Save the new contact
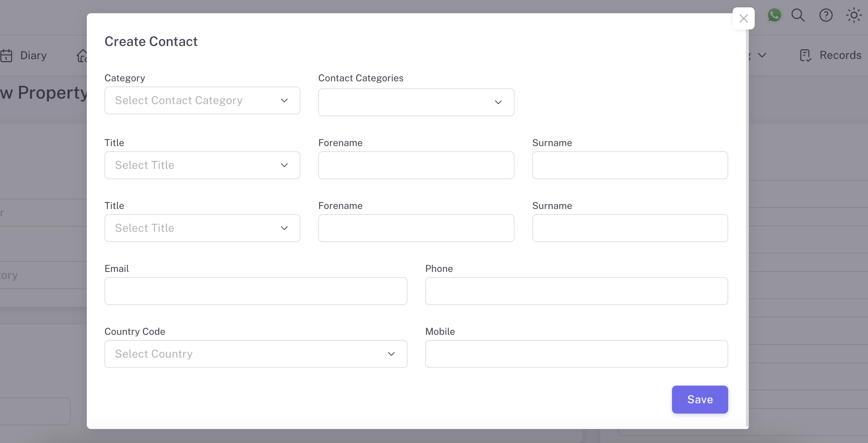Image resolution: width=868 pixels, height=443 pixels. [x=700, y=400]
